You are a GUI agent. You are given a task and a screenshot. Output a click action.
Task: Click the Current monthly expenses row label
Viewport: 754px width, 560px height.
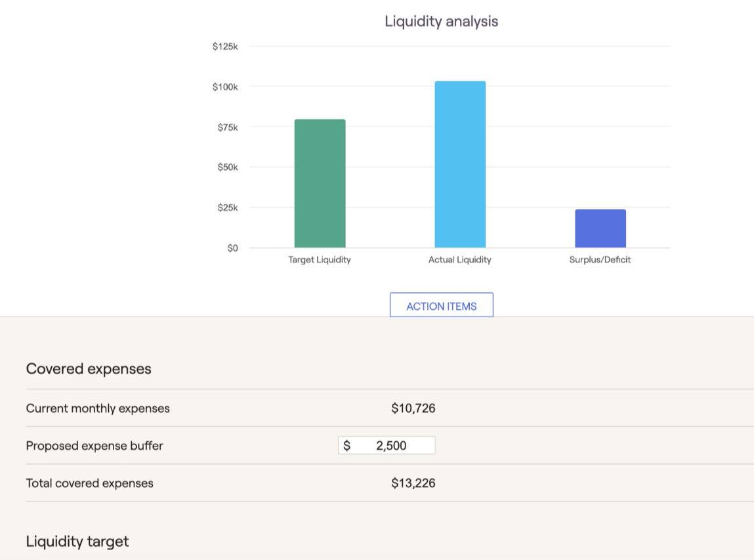[98, 408]
